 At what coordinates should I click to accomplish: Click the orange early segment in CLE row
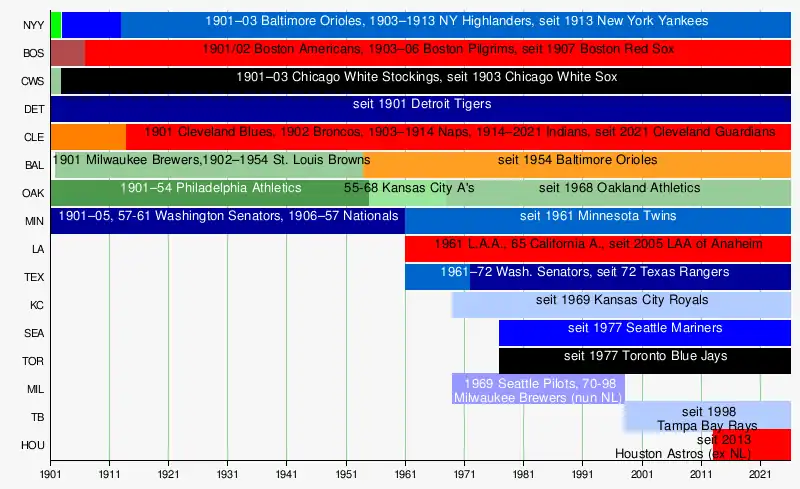pos(88,137)
